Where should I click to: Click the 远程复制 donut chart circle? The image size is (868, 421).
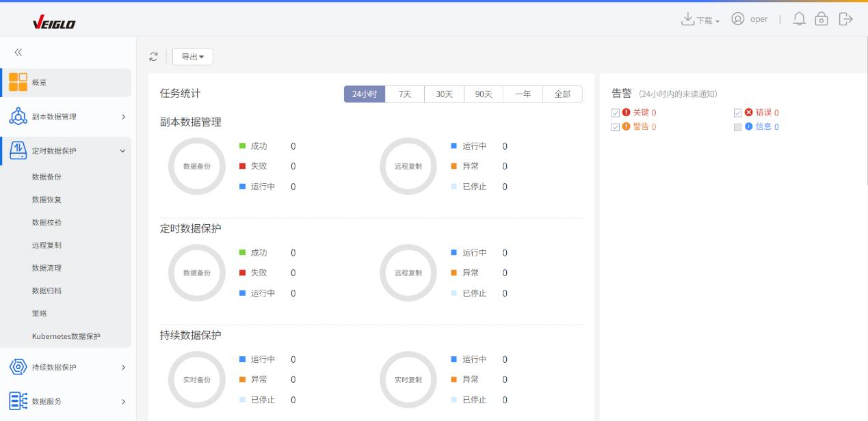point(408,166)
